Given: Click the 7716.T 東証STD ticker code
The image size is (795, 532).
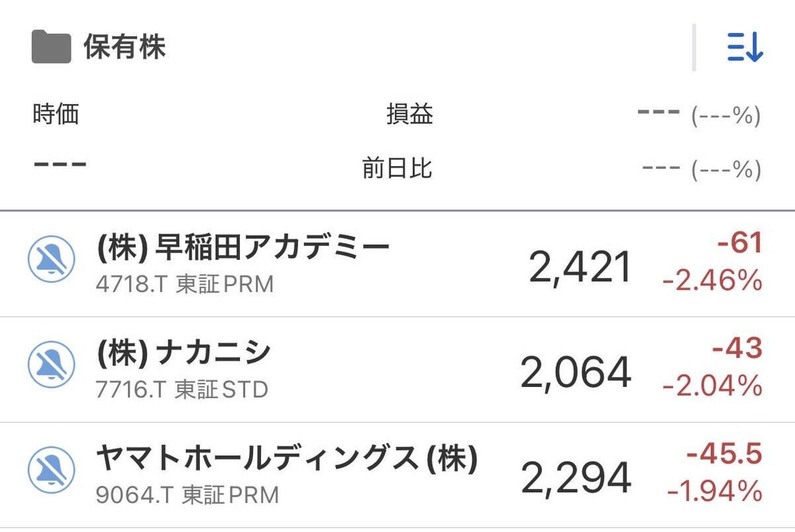Looking at the screenshot, I should [x=182, y=390].
